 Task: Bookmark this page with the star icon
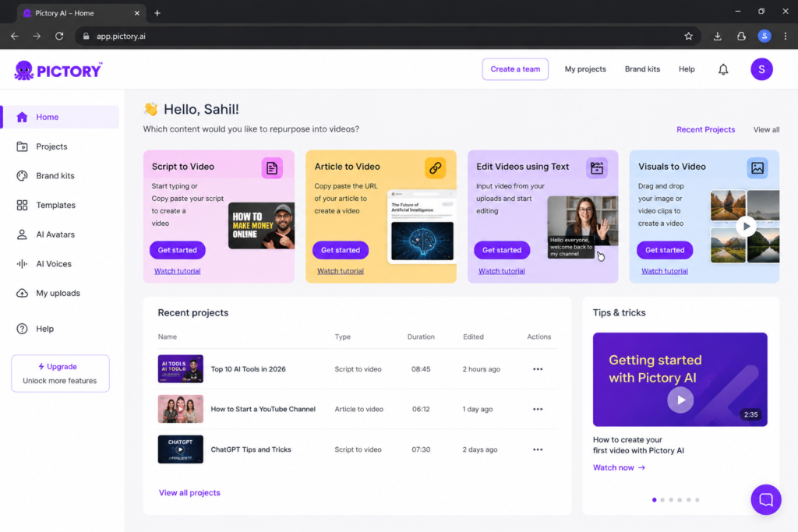coord(689,36)
